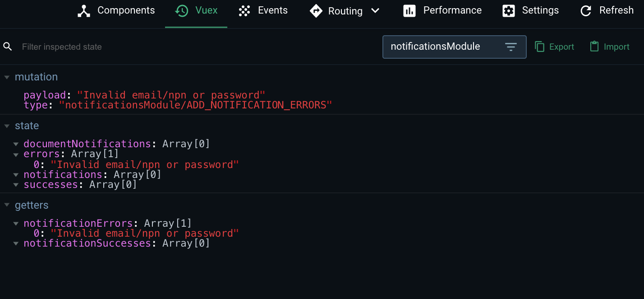Screen dimensions: 644x299
Task: Select the Vuex time-travel icon
Action: [x=181, y=10]
